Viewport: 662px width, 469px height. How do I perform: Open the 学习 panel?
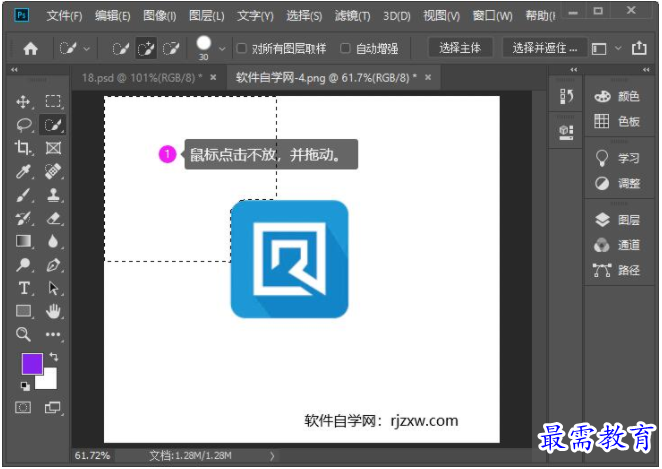click(617, 158)
